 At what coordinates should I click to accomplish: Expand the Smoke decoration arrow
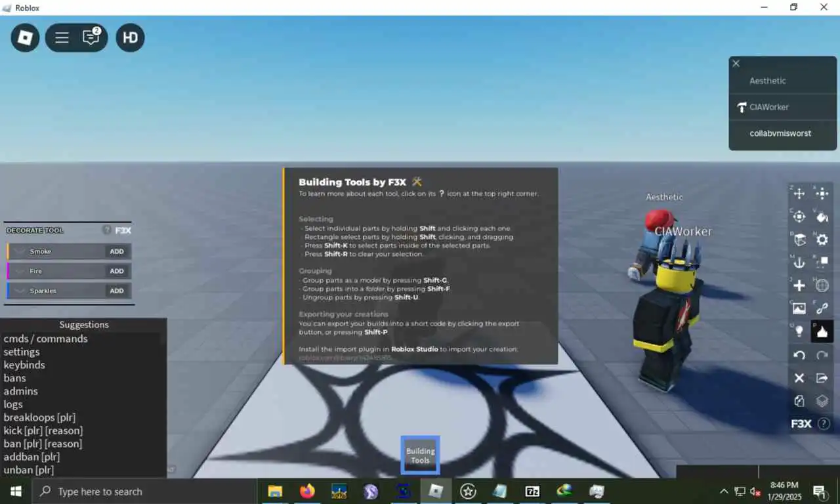pyautogui.click(x=18, y=251)
